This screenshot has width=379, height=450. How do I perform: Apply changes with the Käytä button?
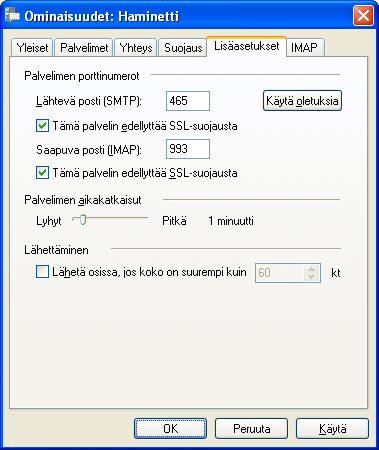click(x=332, y=429)
